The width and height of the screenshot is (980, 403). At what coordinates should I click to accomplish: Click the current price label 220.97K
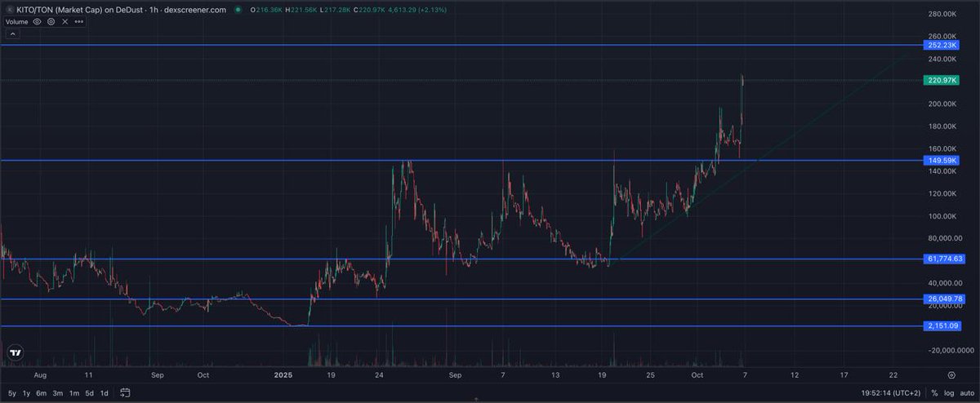point(942,81)
